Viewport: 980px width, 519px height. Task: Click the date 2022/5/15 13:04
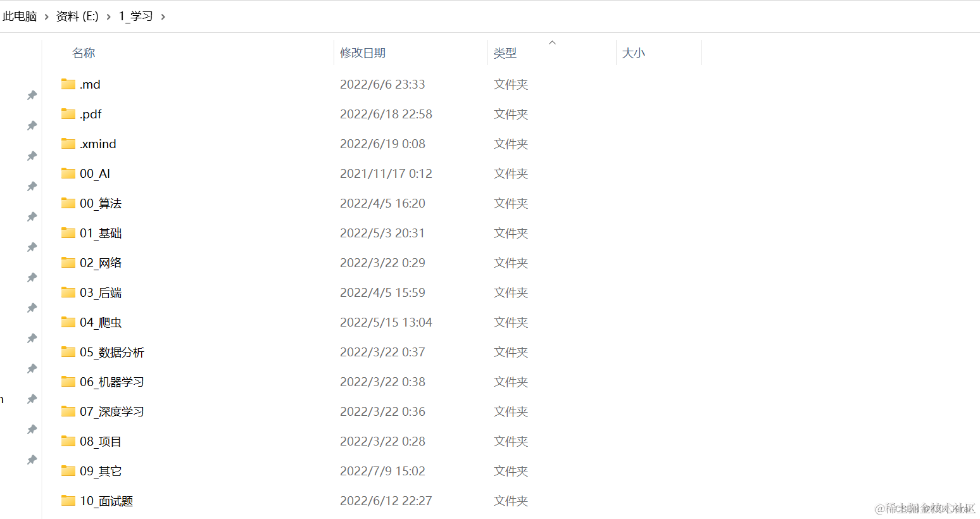click(x=386, y=323)
